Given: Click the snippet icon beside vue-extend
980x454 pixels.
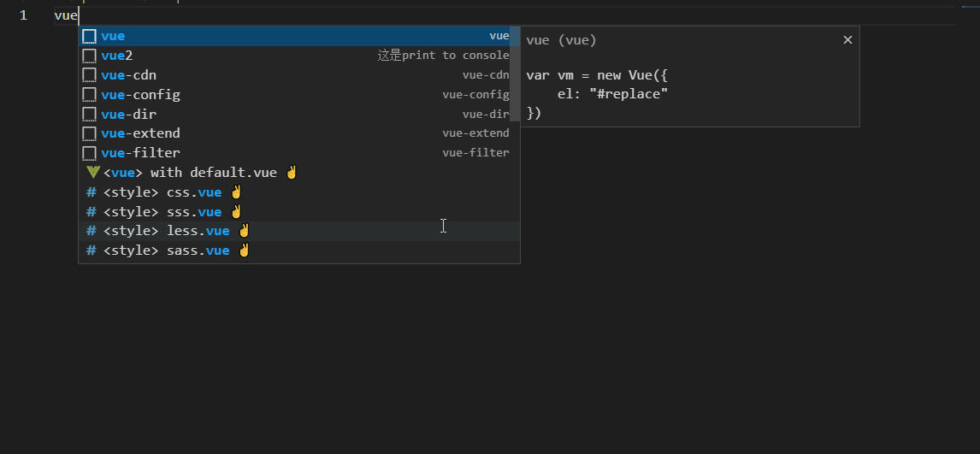Looking at the screenshot, I should coord(89,133).
